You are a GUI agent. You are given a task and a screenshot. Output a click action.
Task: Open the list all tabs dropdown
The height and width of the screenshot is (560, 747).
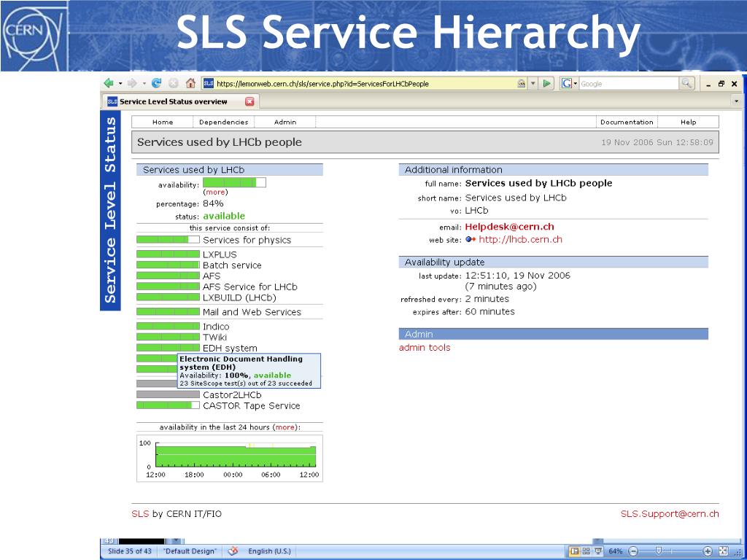click(737, 101)
